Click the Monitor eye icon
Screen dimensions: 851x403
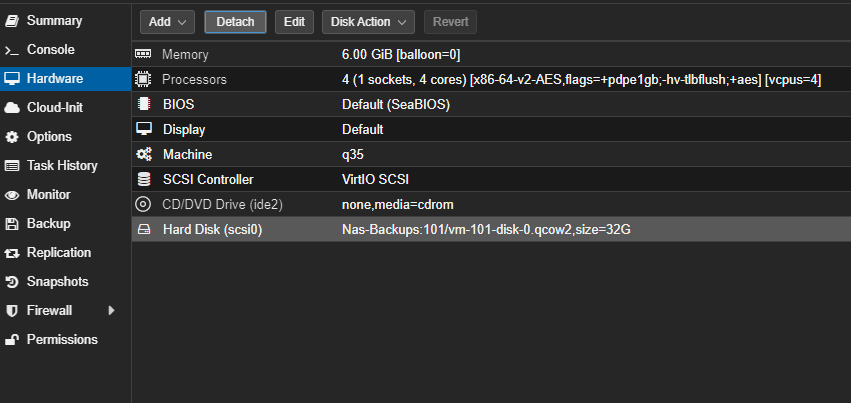[12, 195]
